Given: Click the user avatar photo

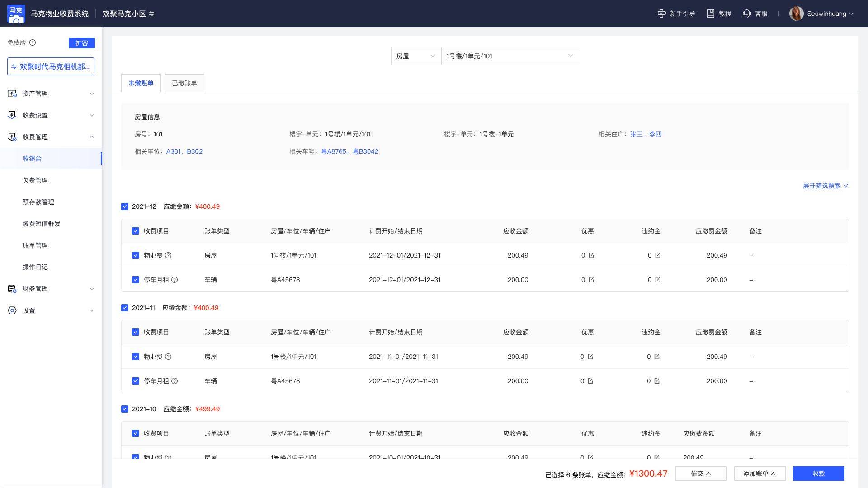Looking at the screenshot, I should 796,14.
